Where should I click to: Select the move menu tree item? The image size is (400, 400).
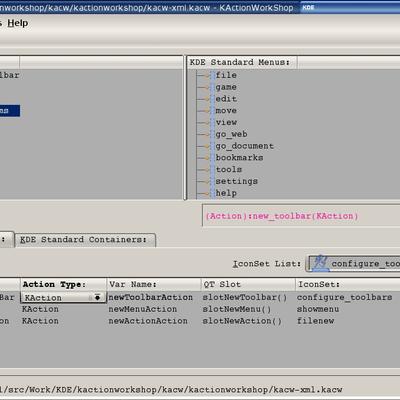(x=226, y=111)
